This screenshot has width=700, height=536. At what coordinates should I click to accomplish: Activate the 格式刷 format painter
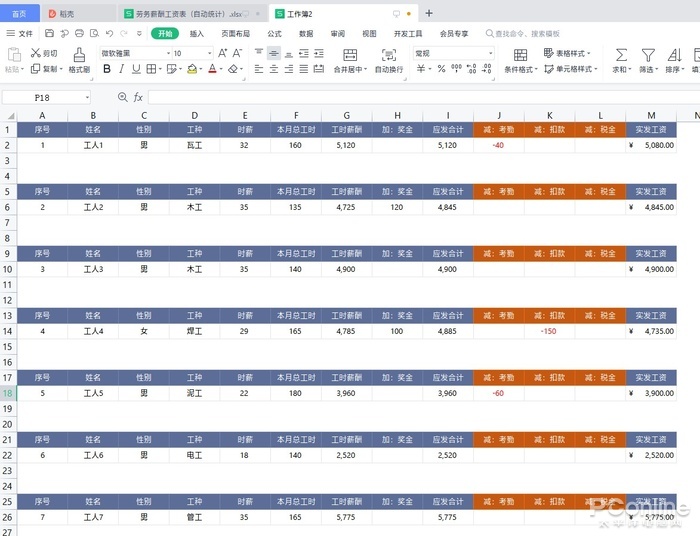[x=79, y=60]
